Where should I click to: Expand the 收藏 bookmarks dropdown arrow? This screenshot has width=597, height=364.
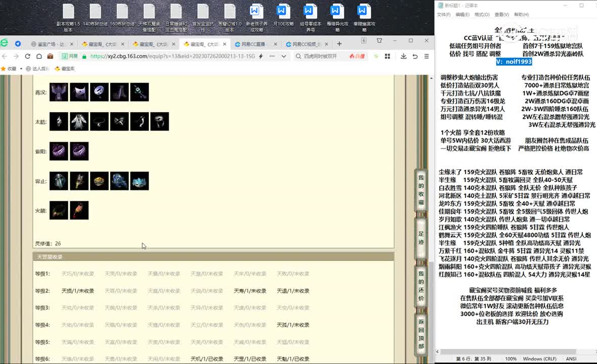click(21, 69)
